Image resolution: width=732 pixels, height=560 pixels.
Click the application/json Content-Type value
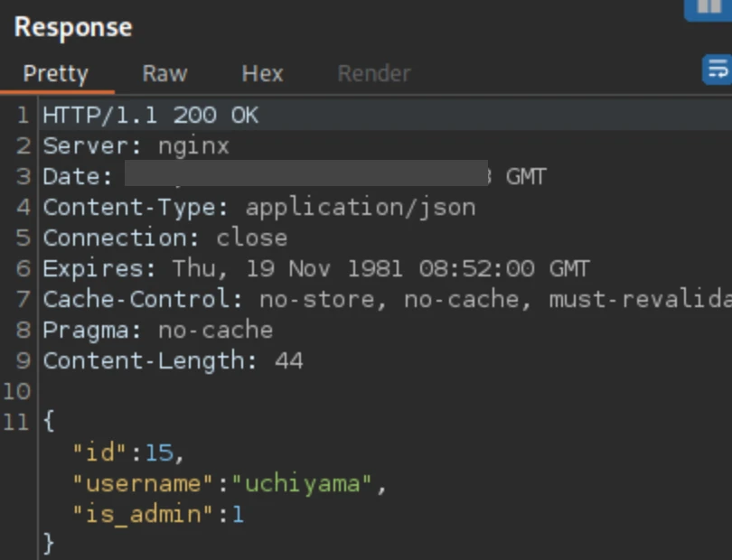pos(360,207)
